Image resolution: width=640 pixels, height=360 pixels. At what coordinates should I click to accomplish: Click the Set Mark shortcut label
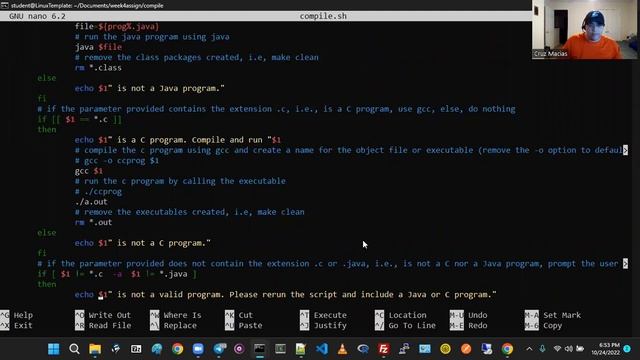562,315
